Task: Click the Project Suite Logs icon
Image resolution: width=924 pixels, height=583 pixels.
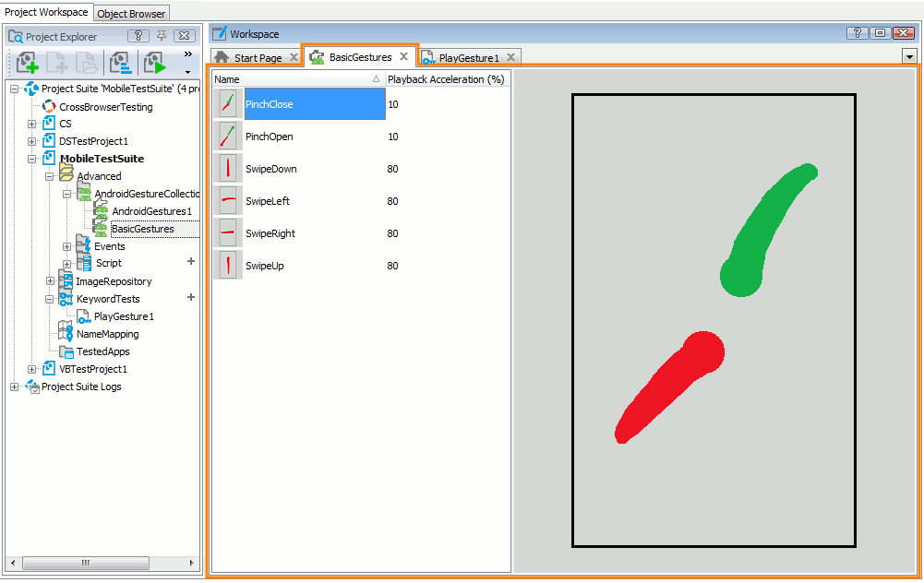Action: (x=31, y=387)
